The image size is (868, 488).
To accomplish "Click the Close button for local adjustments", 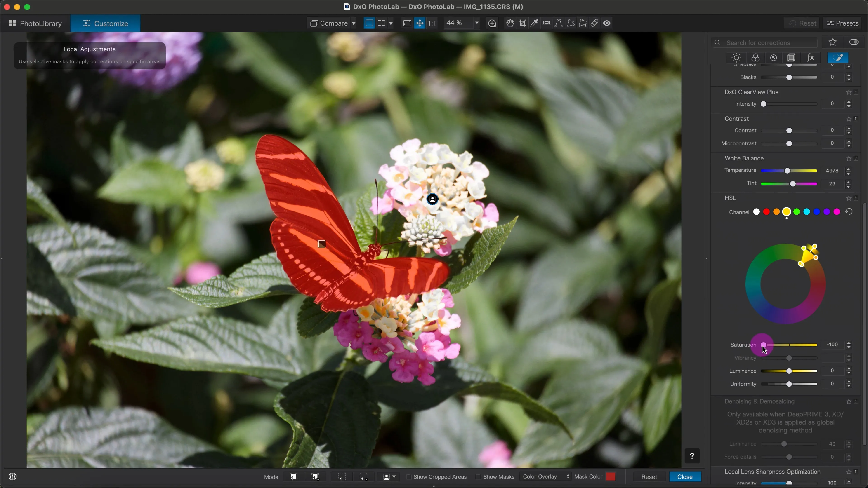I will (x=685, y=476).
